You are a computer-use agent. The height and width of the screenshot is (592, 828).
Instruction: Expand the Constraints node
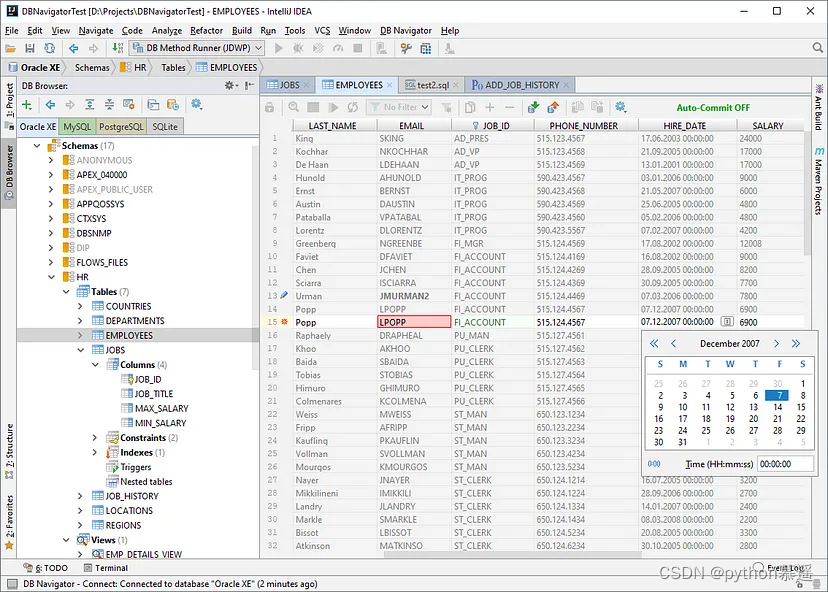click(x=95, y=438)
